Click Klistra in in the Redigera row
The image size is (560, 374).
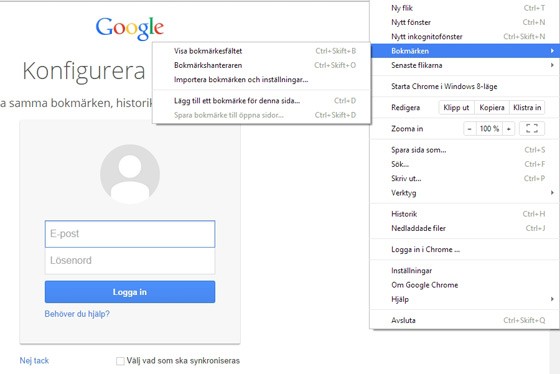tap(527, 108)
